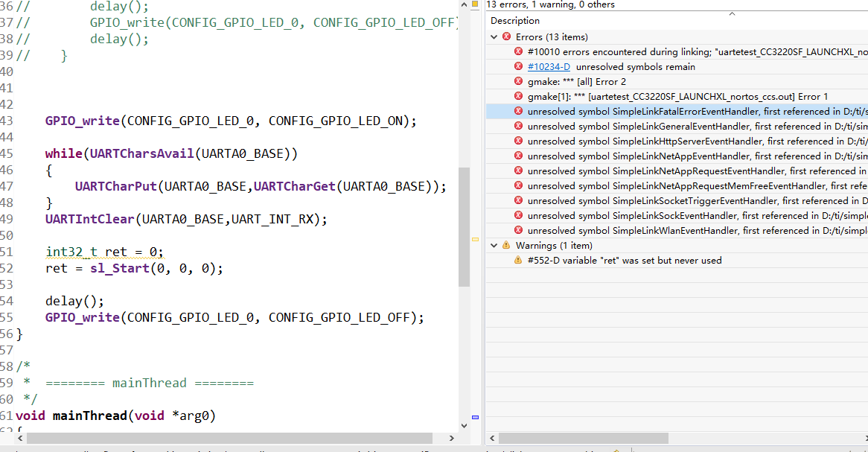The width and height of the screenshot is (868, 452).
Task: Select the unresolved SimpleLinkSockEventHandler error
Action: [677, 216]
